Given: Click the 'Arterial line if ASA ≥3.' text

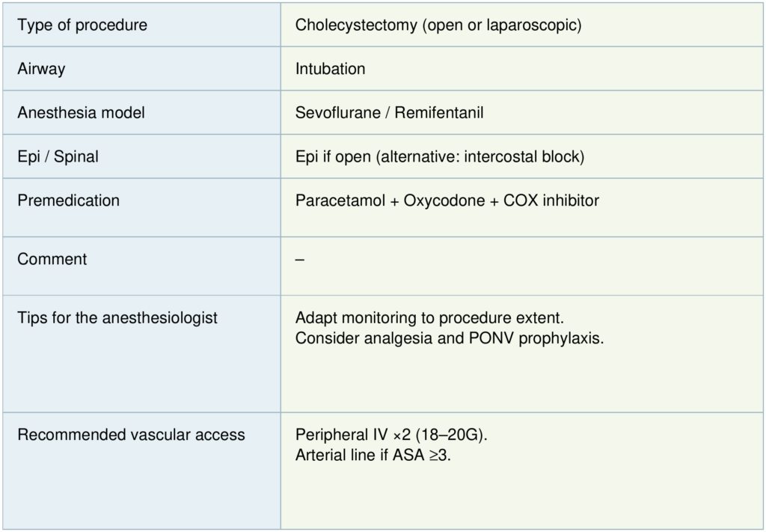Looking at the screenshot, I should click(373, 455).
